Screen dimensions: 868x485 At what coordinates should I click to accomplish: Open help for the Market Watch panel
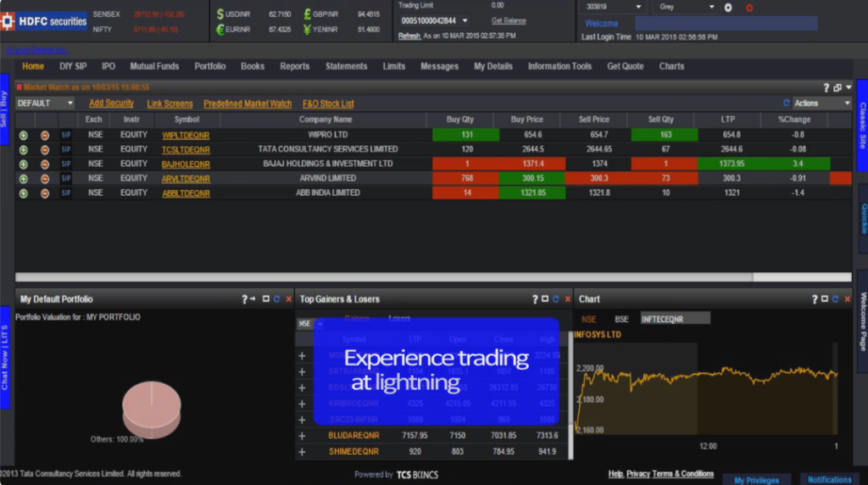point(826,87)
